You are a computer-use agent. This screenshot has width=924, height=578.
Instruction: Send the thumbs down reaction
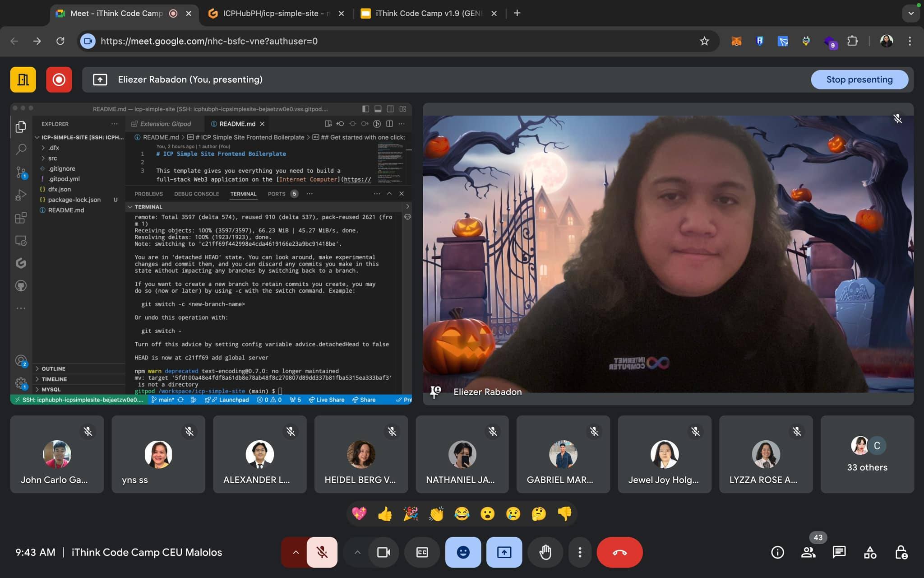[564, 513]
